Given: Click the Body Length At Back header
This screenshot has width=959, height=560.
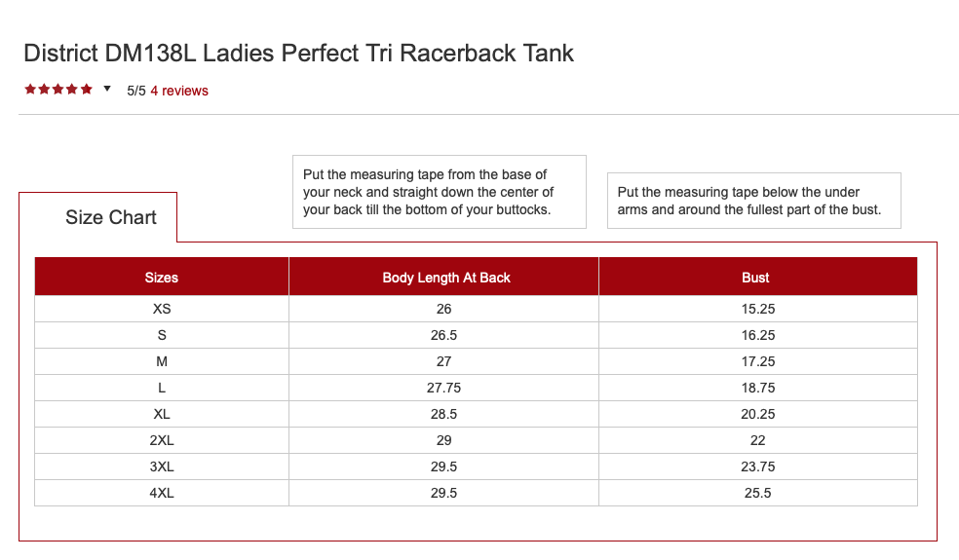Looking at the screenshot, I should pos(446,278).
